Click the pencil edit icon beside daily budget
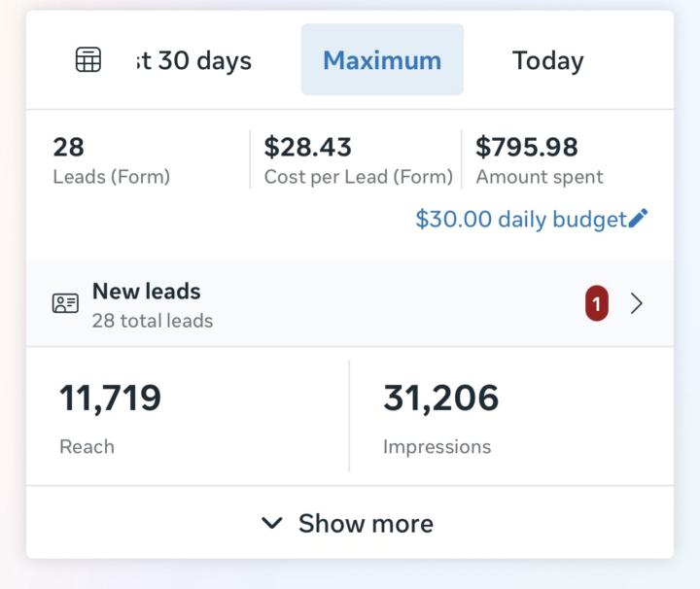700x589 pixels. click(x=638, y=218)
